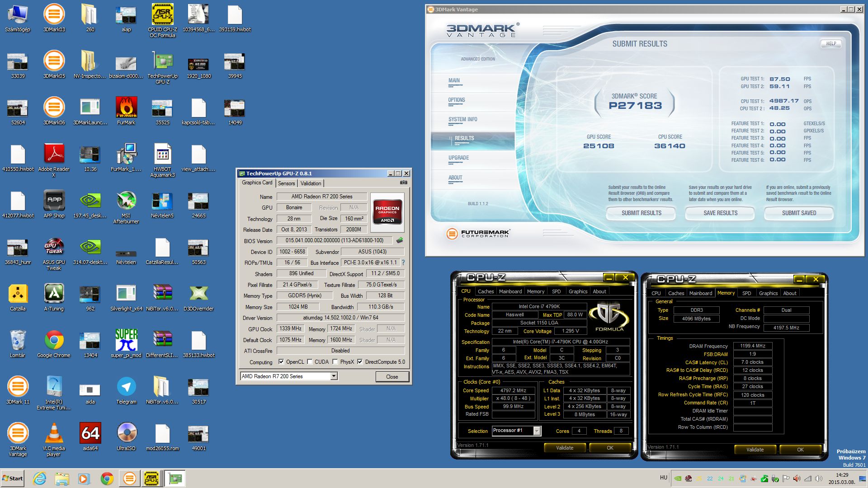Click the GPU Name field in GPU-Z
The image size is (868, 488).
[322, 197]
